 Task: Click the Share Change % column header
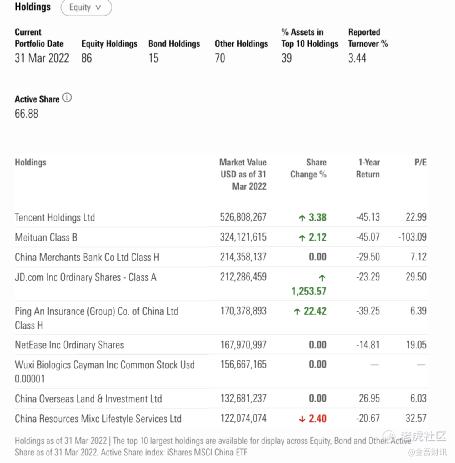(x=309, y=168)
